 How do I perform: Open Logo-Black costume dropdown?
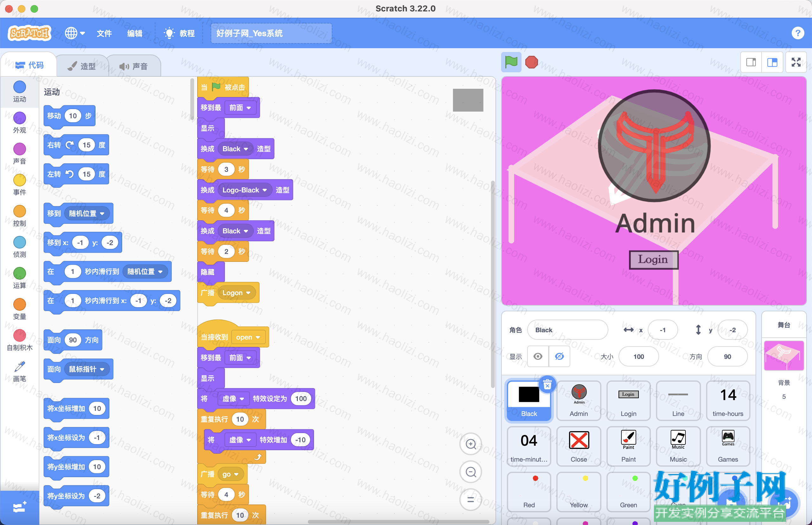pyautogui.click(x=245, y=190)
